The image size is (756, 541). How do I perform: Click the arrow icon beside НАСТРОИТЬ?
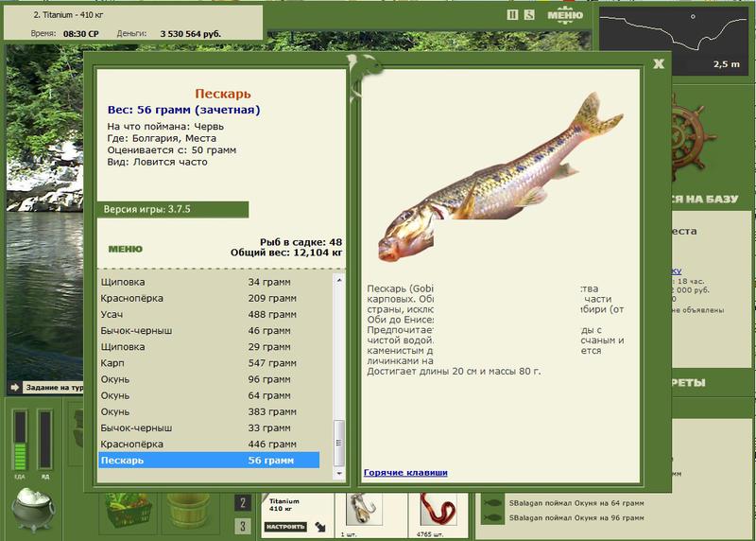pos(320,527)
